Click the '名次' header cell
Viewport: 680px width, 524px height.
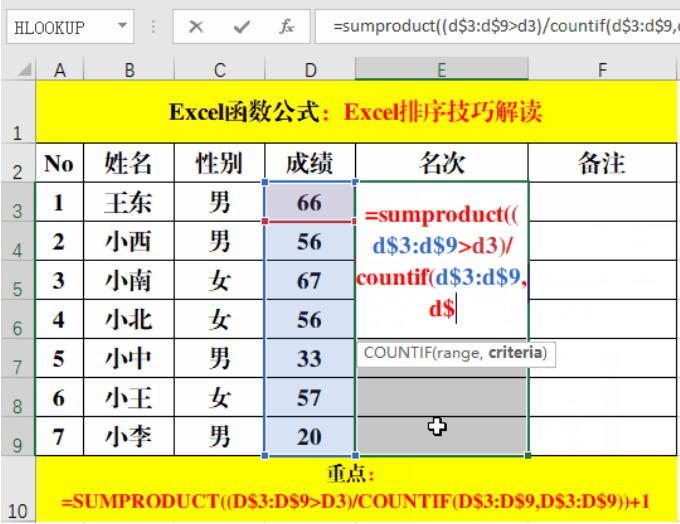[441, 163]
